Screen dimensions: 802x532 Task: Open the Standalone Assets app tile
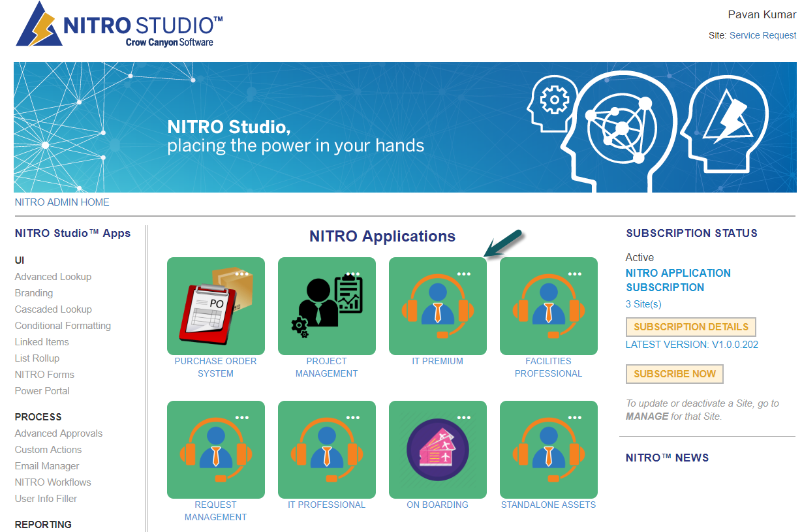(549, 450)
